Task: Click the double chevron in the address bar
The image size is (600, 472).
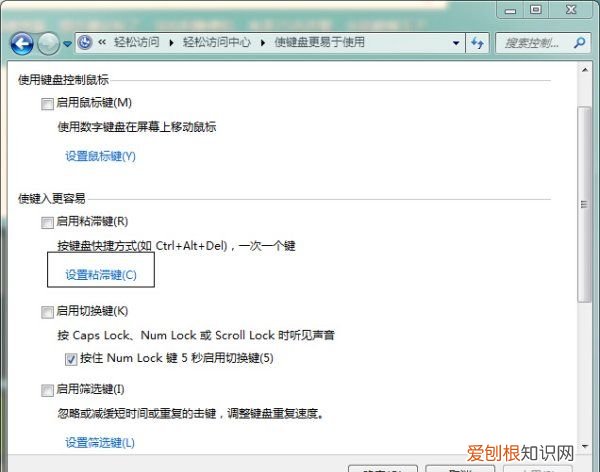Action: [x=102, y=42]
